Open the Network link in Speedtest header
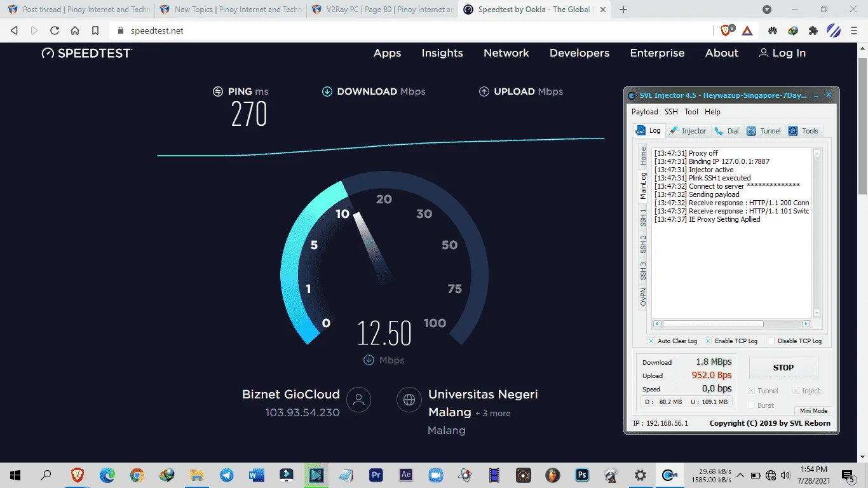 (x=506, y=53)
